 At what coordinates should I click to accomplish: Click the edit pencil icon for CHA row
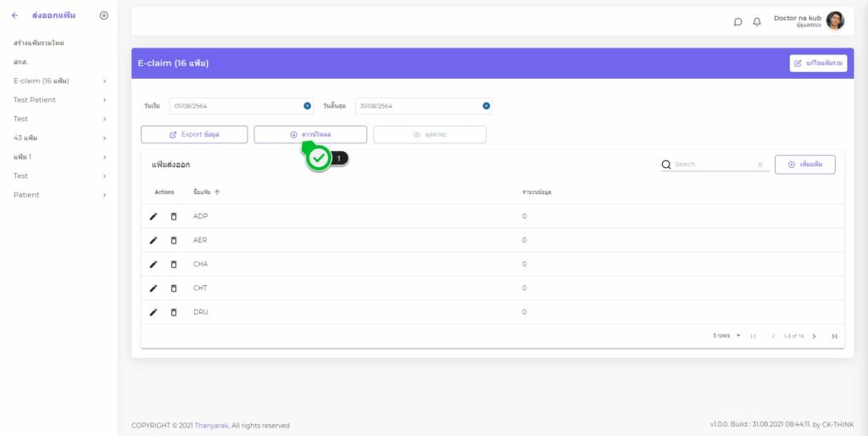coord(153,264)
